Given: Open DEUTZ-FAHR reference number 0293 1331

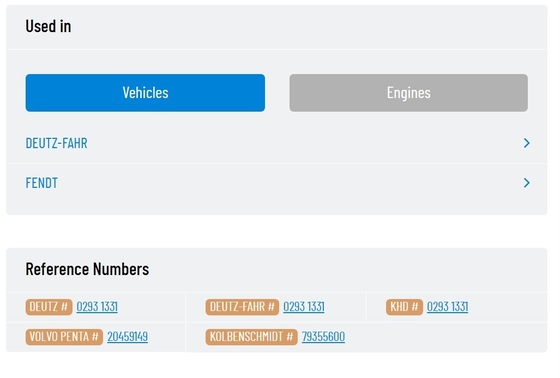Looking at the screenshot, I should 304,307.
